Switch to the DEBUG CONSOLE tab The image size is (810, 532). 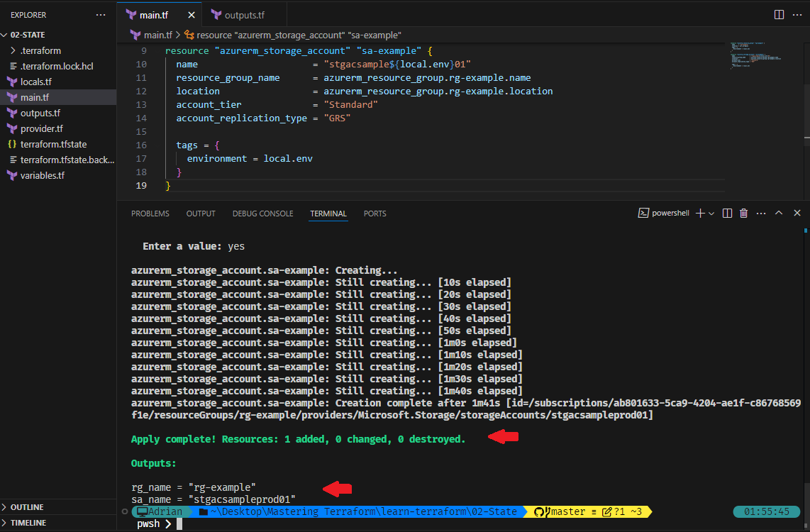(262, 214)
